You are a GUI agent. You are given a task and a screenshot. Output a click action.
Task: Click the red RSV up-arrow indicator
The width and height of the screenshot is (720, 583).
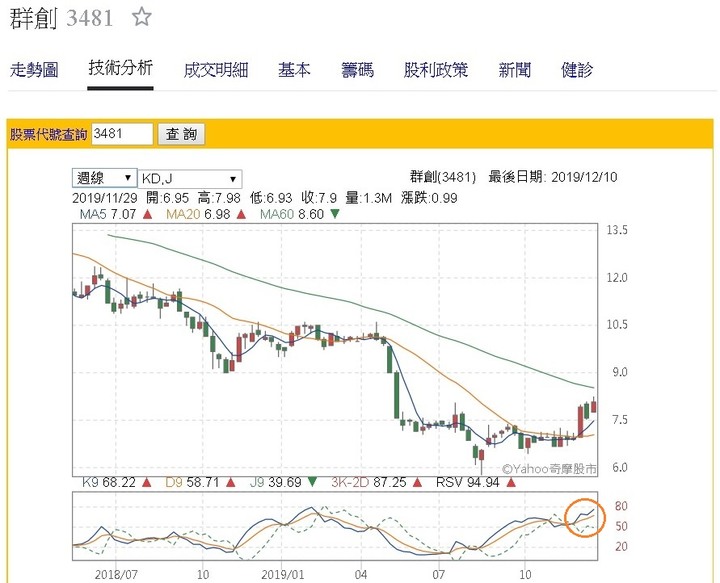(x=511, y=482)
